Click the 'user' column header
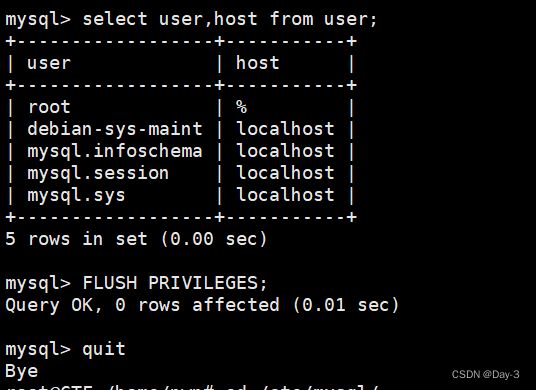The width and height of the screenshot is (536, 390). [49, 63]
